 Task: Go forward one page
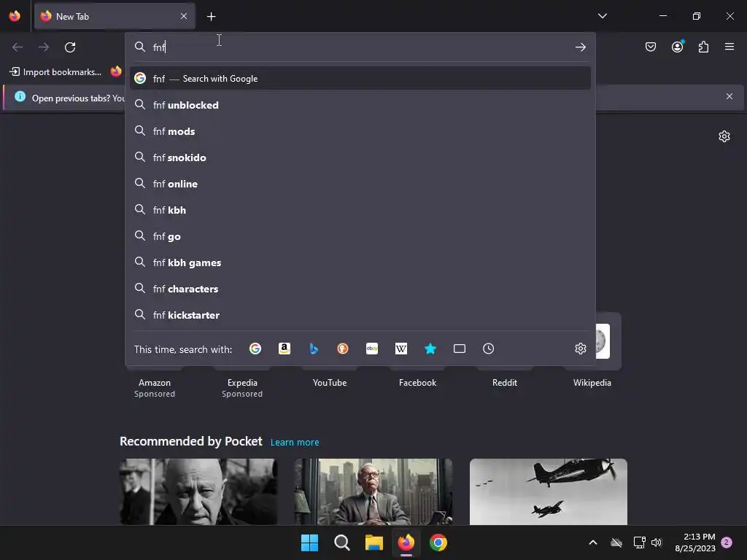(44, 47)
